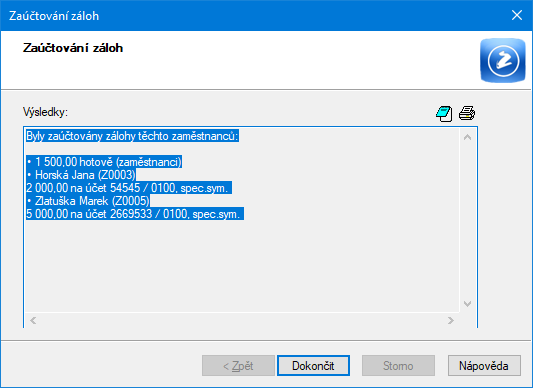Screen dimensions: 533x388
Task: Click the Výsledky label
Action: pyautogui.click(x=46, y=112)
